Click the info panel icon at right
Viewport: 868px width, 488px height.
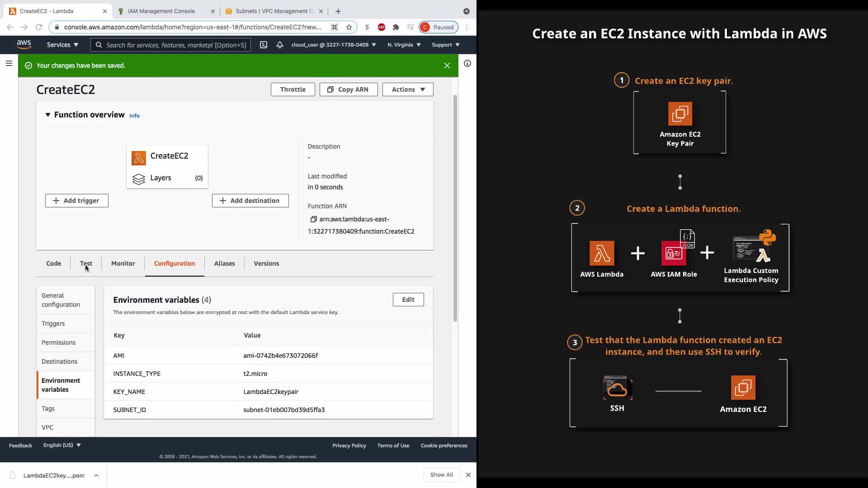467,63
